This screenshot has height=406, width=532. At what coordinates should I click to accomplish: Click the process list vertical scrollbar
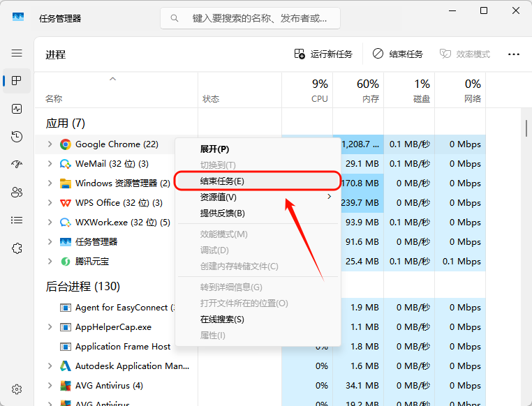tap(526, 128)
